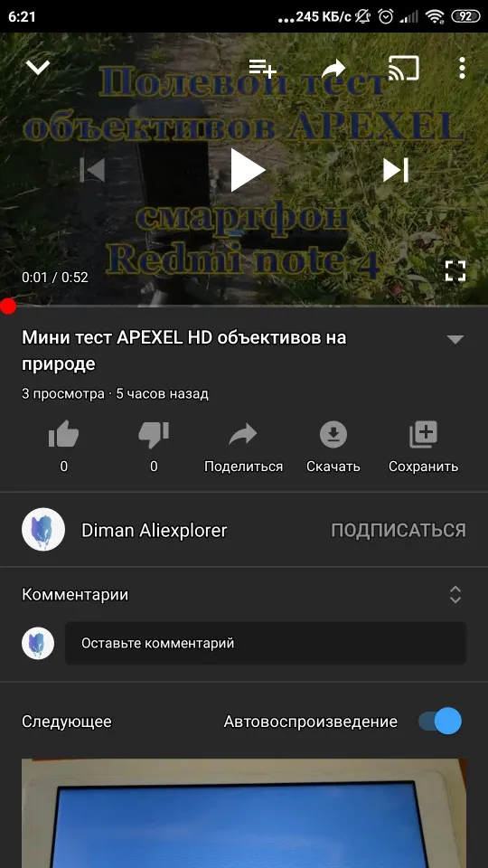Skip to the next video

point(396,170)
